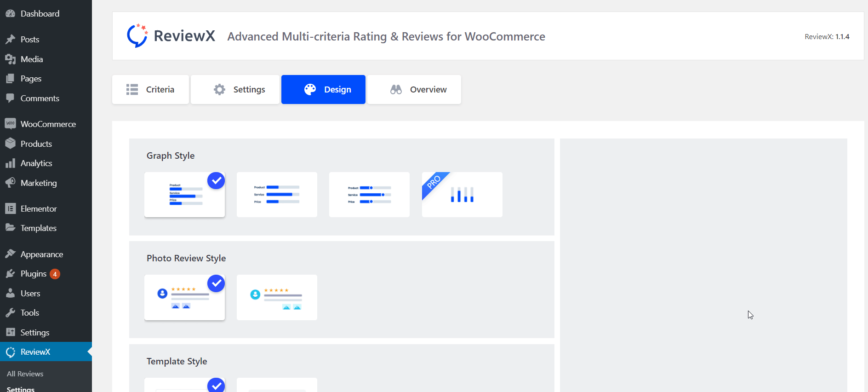Select first photo review style with left-aligned images
868x392 pixels.
coord(184,298)
